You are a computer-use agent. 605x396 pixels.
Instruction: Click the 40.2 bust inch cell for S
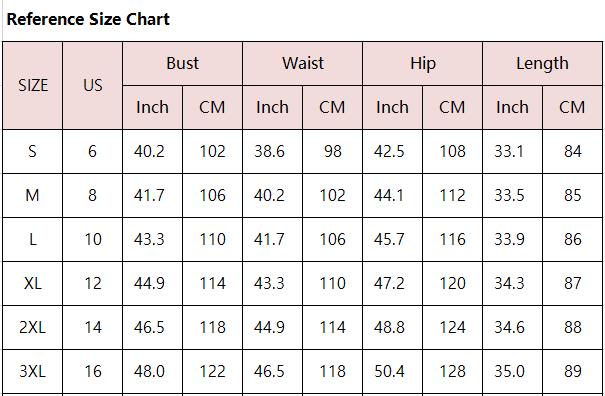(x=152, y=151)
